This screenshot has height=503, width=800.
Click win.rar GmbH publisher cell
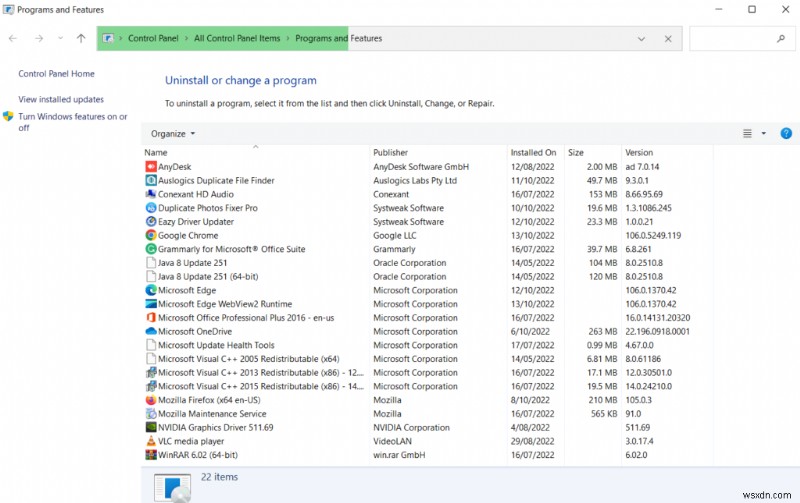click(x=399, y=455)
